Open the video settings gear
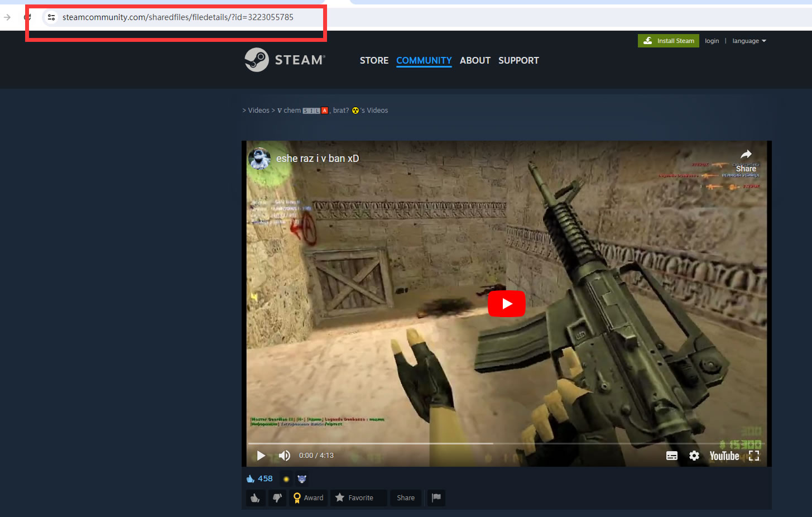The height and width of the screenshot is (517, 812). pyautogui.click(x=694, y=456)
